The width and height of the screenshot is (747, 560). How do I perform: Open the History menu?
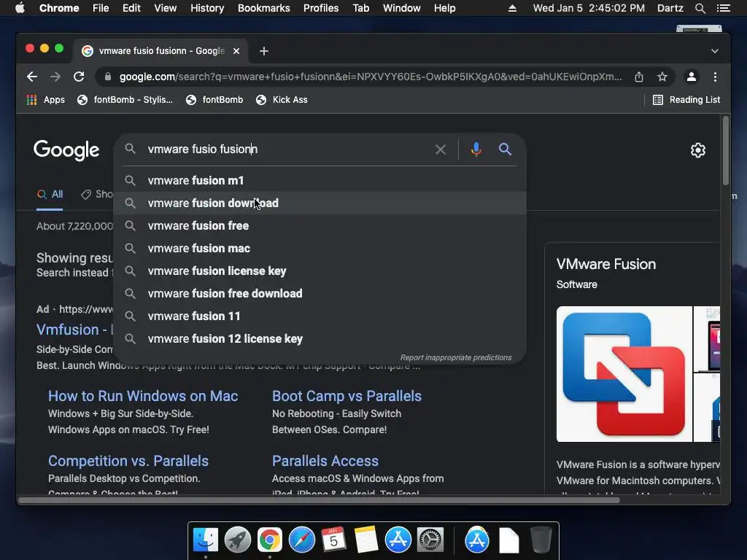pos(207,8)
